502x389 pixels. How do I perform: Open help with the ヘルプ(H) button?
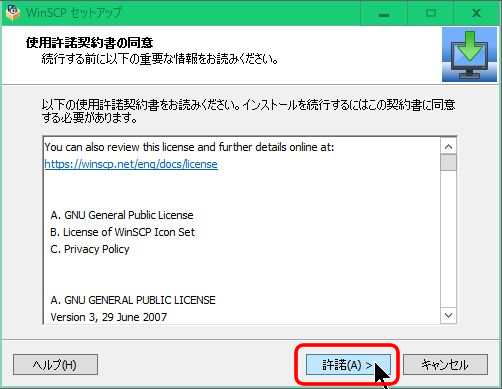click(x=55, y=365)
